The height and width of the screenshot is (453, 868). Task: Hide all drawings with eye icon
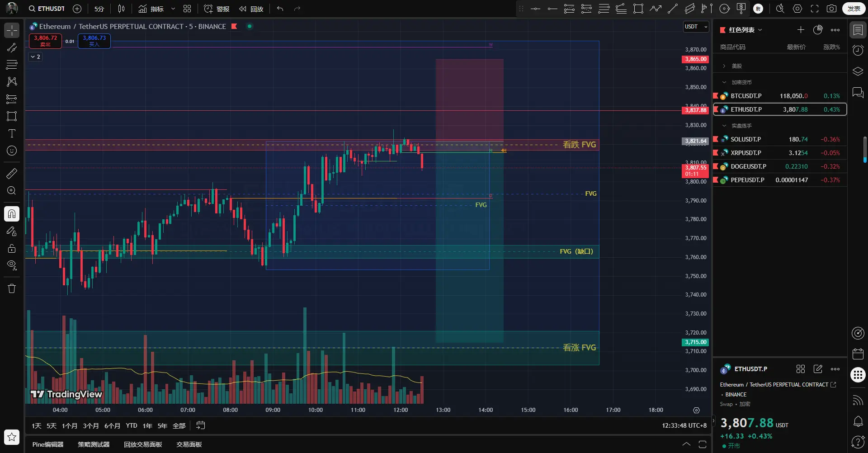[x=12, y=265]
